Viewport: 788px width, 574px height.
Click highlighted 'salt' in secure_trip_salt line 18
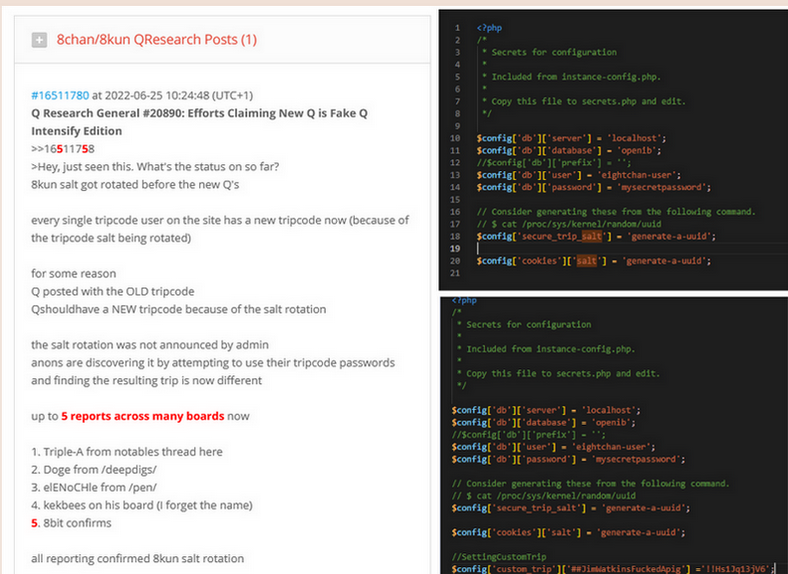pyautogui.click(x=592, y=236)
